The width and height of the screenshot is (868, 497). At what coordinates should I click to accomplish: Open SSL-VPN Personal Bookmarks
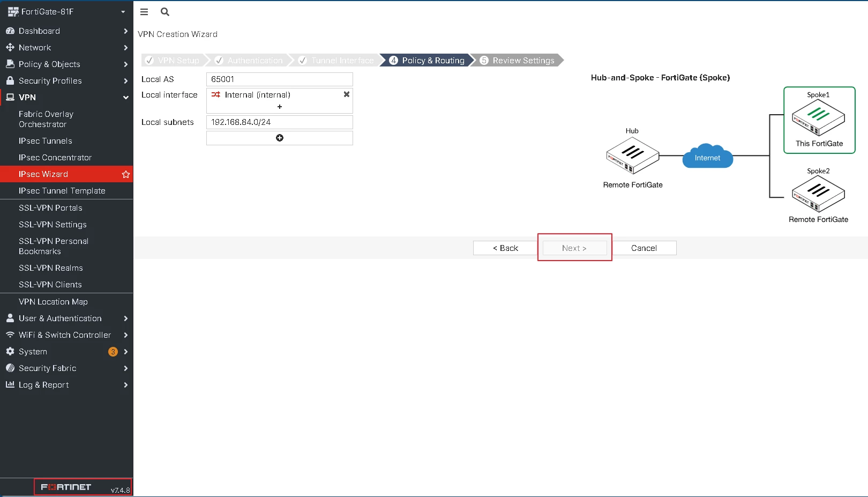(x=66, y=246)
